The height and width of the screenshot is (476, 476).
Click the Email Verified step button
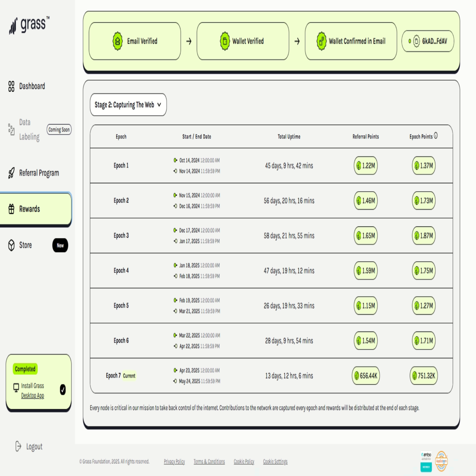(x=135, y=41)
